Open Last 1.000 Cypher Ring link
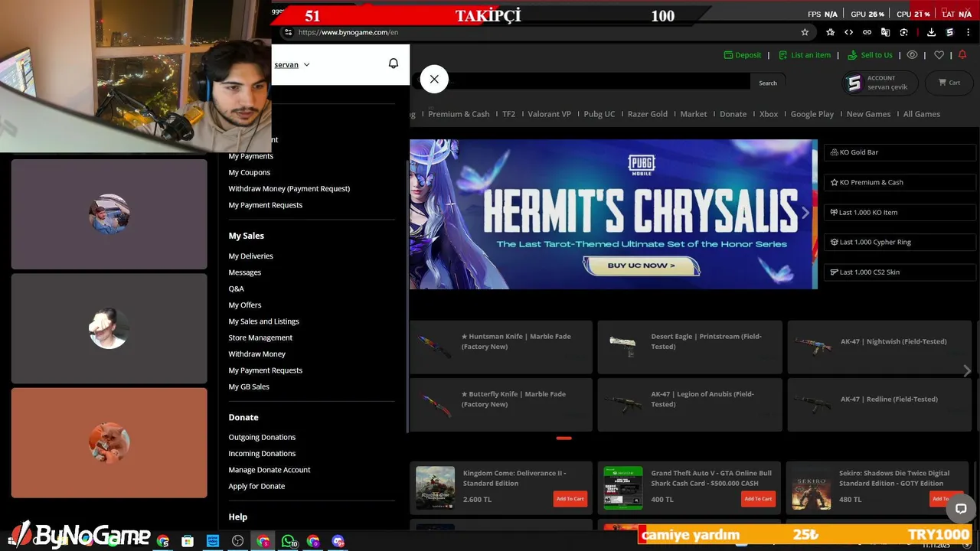The image size is (980, 551). point(900,242)
